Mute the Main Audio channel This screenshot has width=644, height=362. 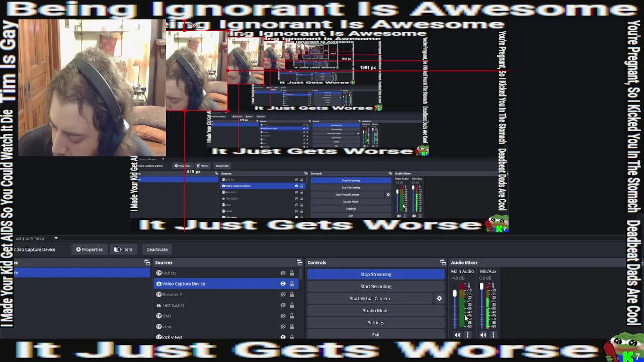click(x=457, y=335)
